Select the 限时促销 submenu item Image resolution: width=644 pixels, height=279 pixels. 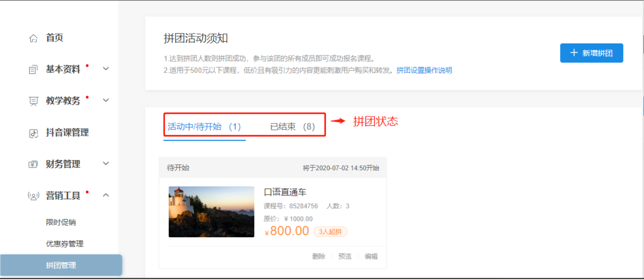(61, 222)
